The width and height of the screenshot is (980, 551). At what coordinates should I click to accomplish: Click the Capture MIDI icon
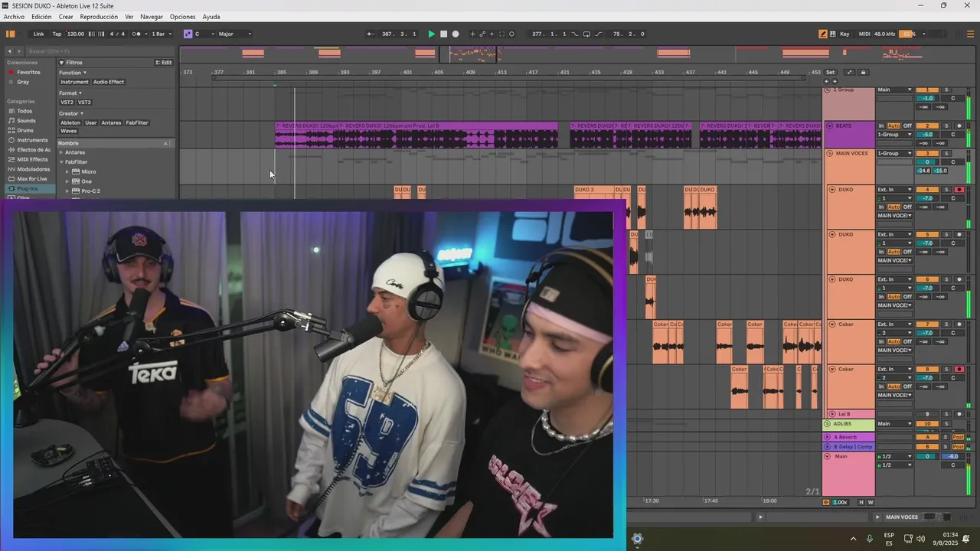502,34
